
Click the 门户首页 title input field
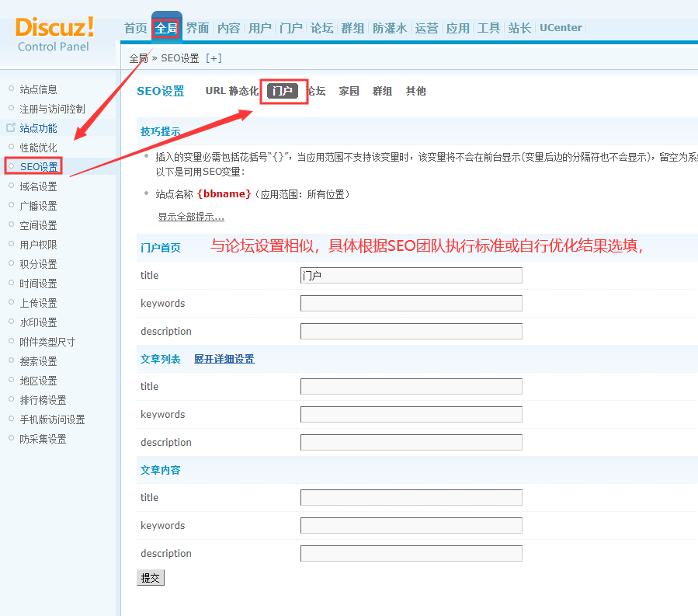click(412, 275)
